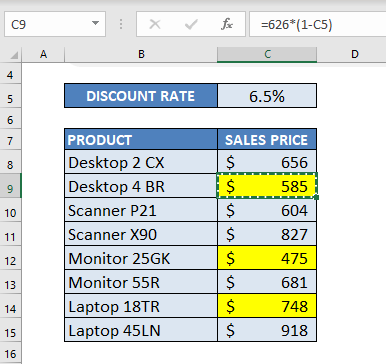This screenshot has width=386, height=364.
Task: Click the fill handle of cell C9
Action: click(316, 197)
